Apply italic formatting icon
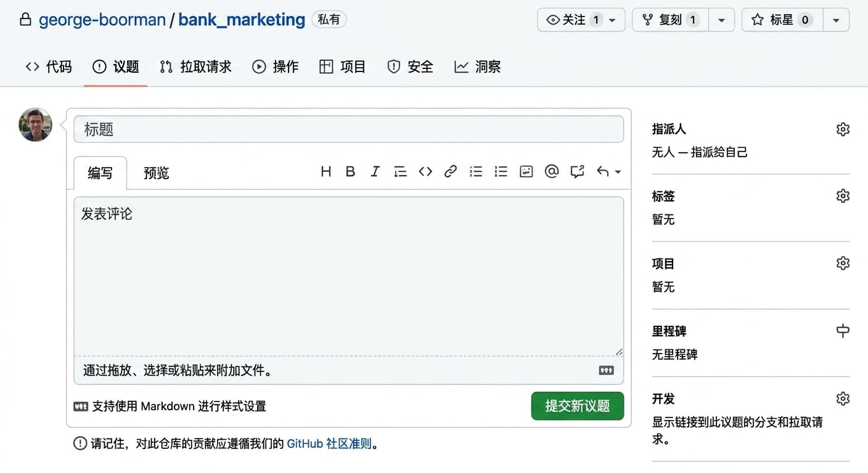The image size is (868, 473). pos(375,172)
